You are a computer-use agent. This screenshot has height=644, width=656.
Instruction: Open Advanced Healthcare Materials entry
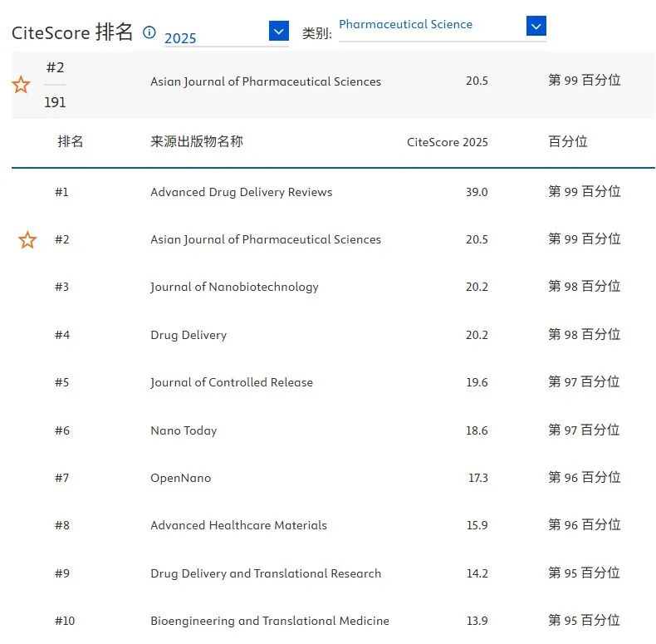coord(238,525)
